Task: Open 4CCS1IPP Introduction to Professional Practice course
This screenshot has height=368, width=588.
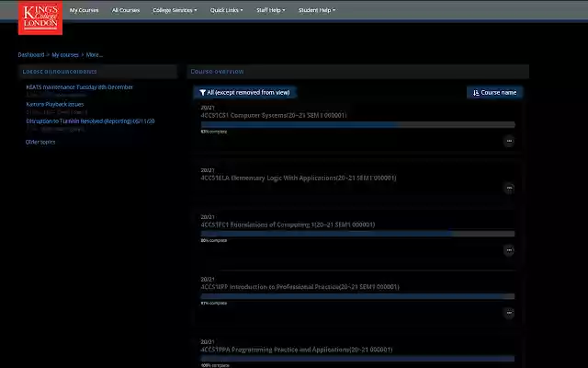Action: coord(300,287)
